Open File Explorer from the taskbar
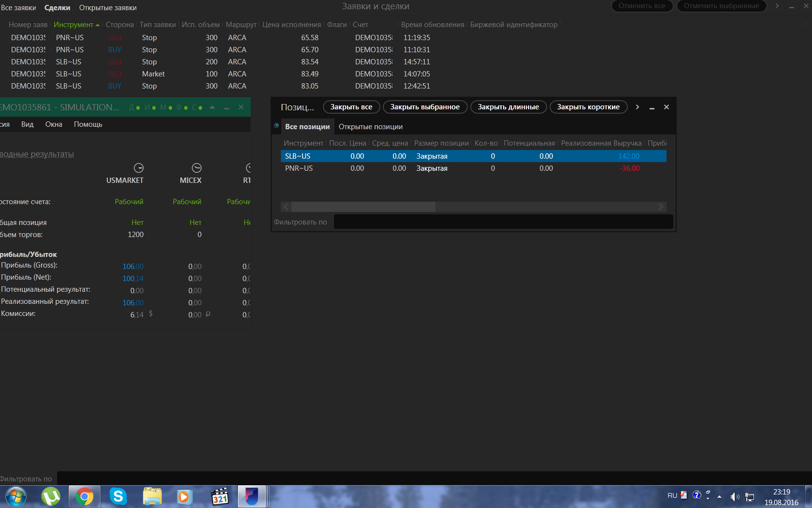This screenshot has height=508, width=812. click(x=152, y=497)
